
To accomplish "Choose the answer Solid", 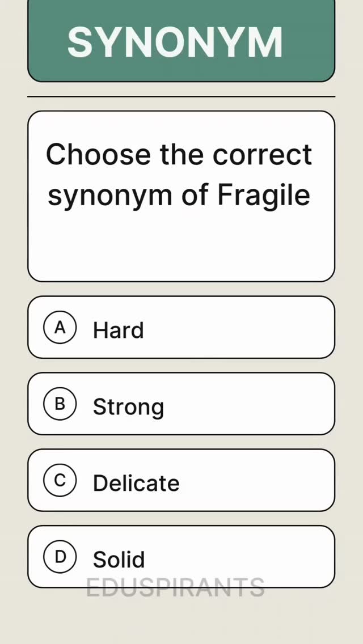I will (x=181, y=557).
